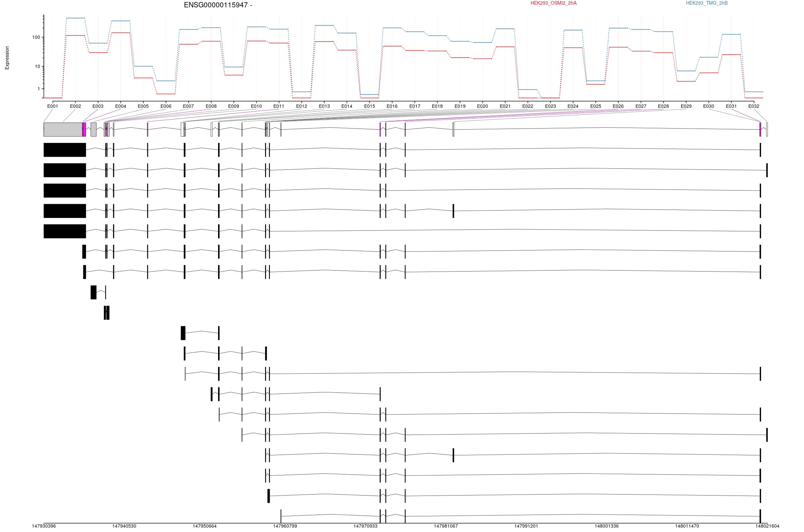The width and height of the screenshot is (804, 532).
Task: Click exon label E022
Action: point(528,106)
